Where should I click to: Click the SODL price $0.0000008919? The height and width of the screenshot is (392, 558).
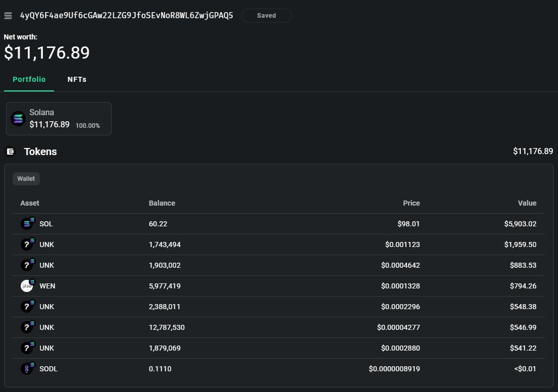394,369
